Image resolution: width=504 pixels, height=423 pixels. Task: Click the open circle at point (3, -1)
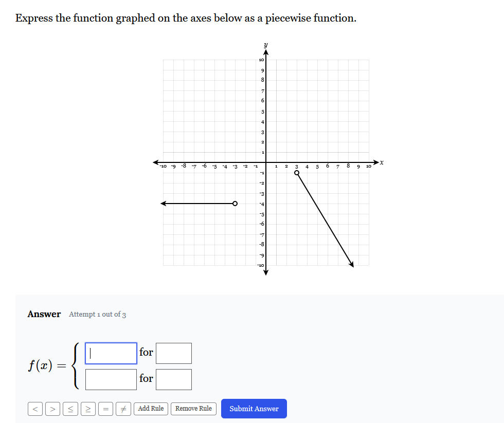coord(297,173)
